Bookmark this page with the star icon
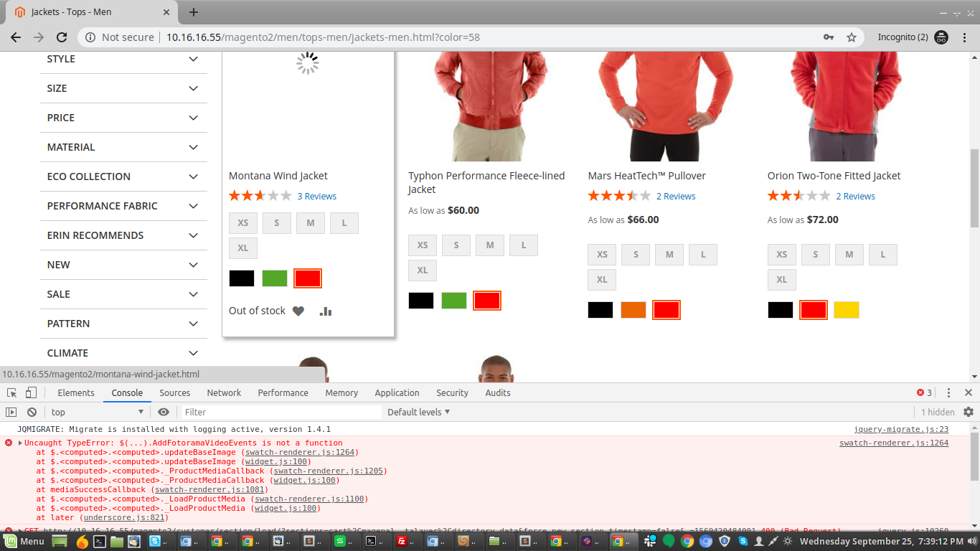980x551 pixels. coord(852,37)
